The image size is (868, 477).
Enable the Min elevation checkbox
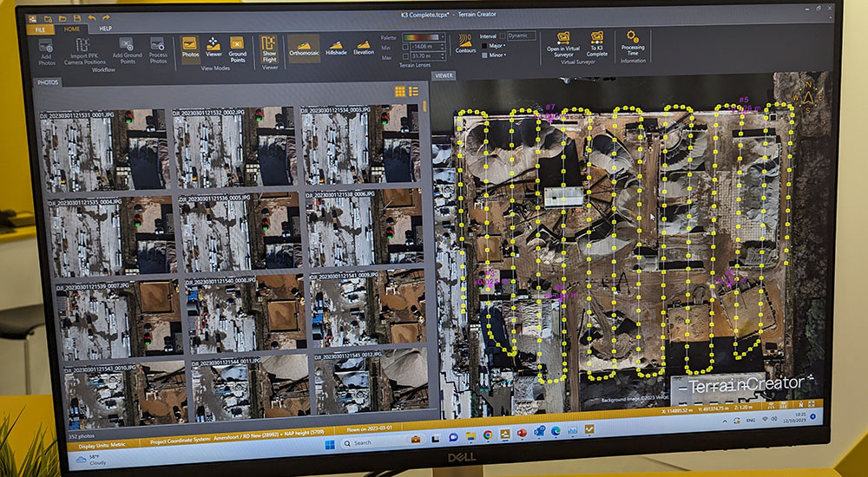pyautogui.click(x=405, y=47)
